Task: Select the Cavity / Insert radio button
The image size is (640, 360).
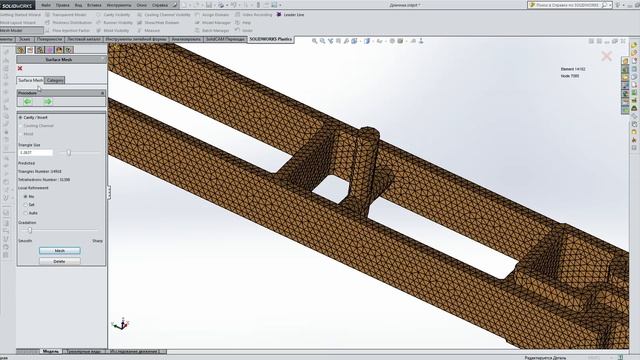Action: (20, 118)
